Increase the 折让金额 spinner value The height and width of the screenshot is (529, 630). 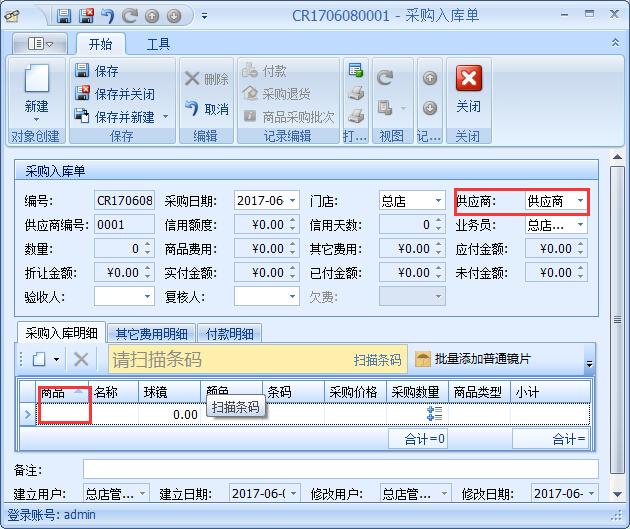pyautogui.click(x=148, y=268)
